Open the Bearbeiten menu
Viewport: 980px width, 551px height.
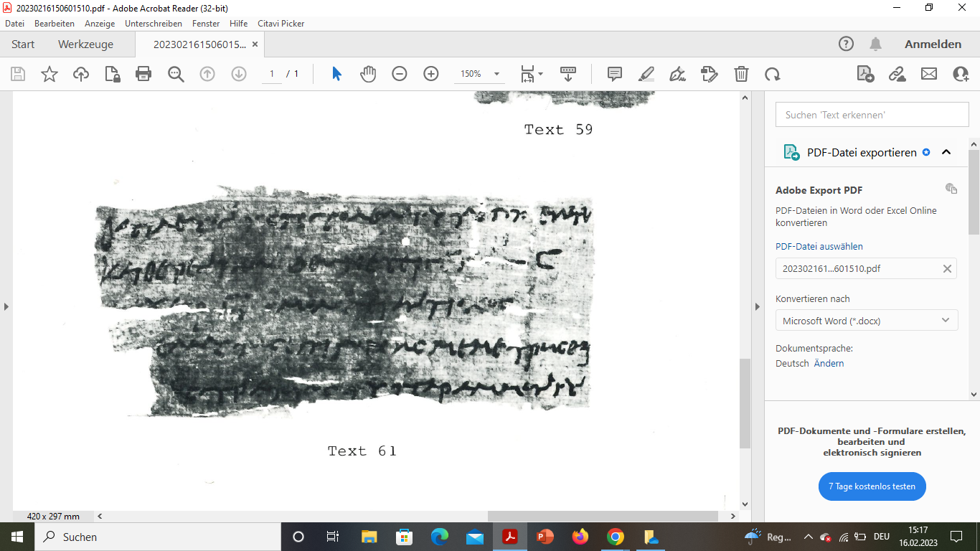pyautogui.click(x=55, y=24)
